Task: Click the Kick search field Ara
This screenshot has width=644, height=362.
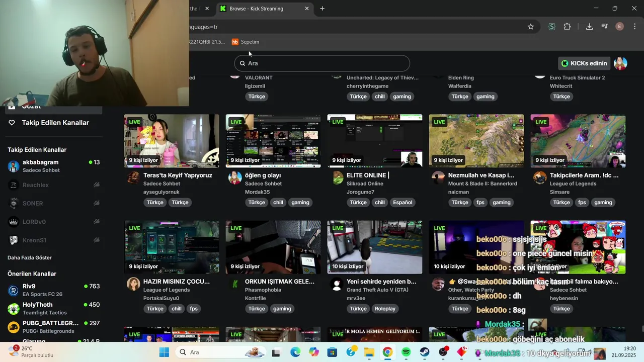Action: 322,63
